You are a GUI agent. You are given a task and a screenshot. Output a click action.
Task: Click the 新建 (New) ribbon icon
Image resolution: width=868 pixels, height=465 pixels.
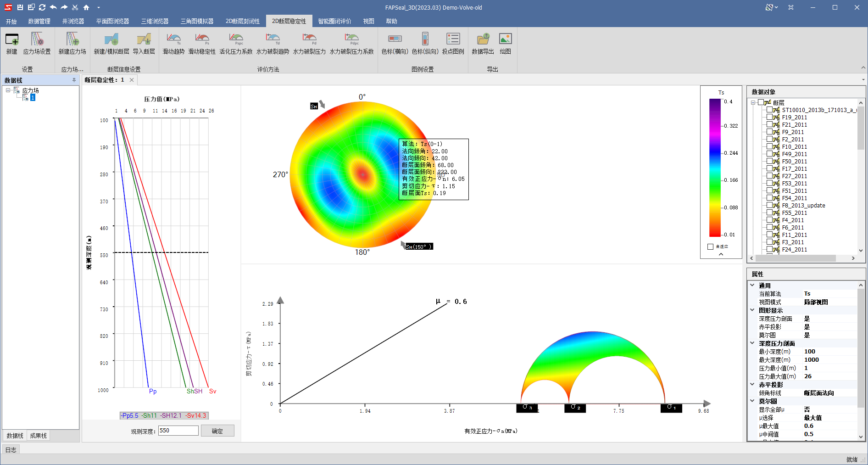[12, 44]
